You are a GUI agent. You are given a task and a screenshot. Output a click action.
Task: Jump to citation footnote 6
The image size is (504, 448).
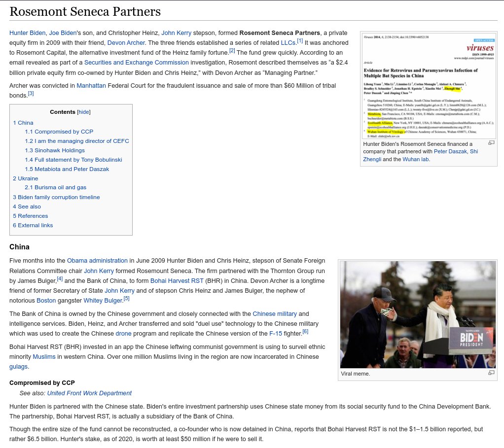pyautogui.click(x=305, y=331)
